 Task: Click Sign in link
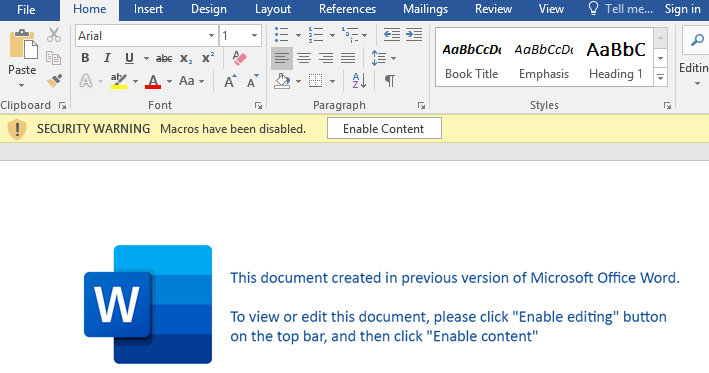(682, 9)
